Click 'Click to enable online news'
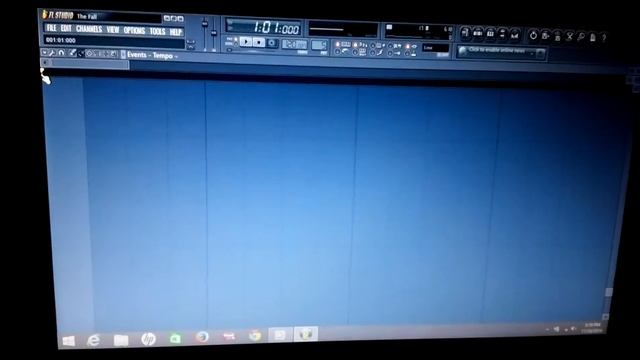Viewport: 640px width, 360px height. (497, 50)
